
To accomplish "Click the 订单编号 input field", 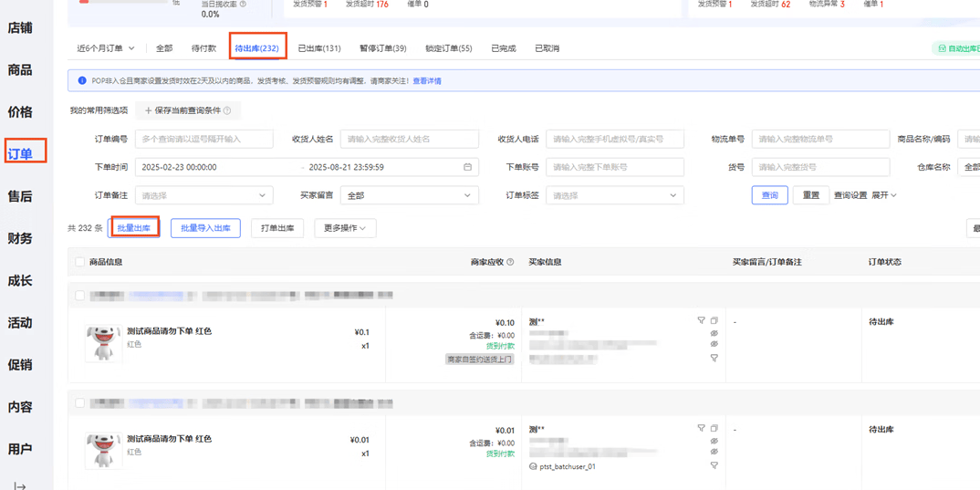I will click(203, 140).
